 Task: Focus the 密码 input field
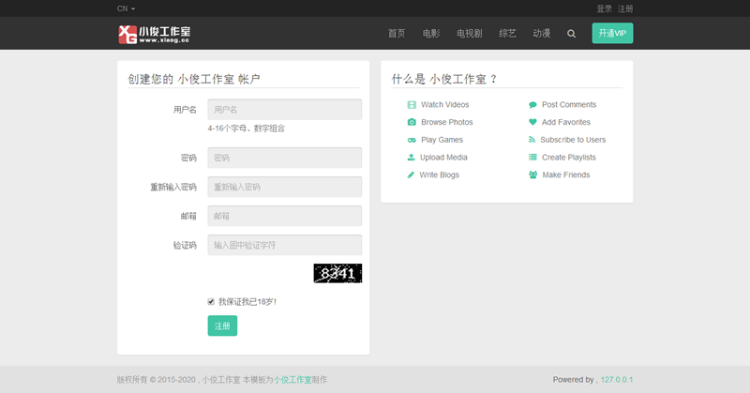click(x=285, y=158)
